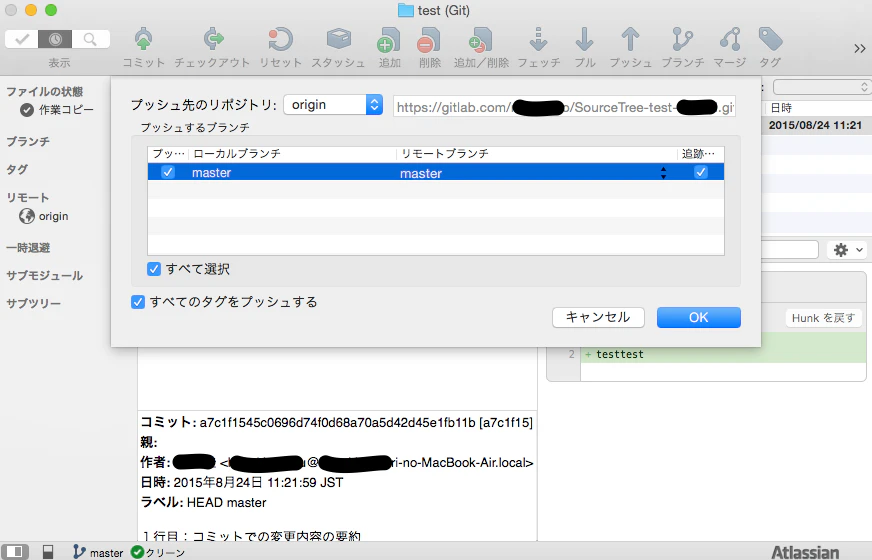Toggle the Select All (すべて選択) checkbox
This screenshot has height=560, width=872.
154,269
